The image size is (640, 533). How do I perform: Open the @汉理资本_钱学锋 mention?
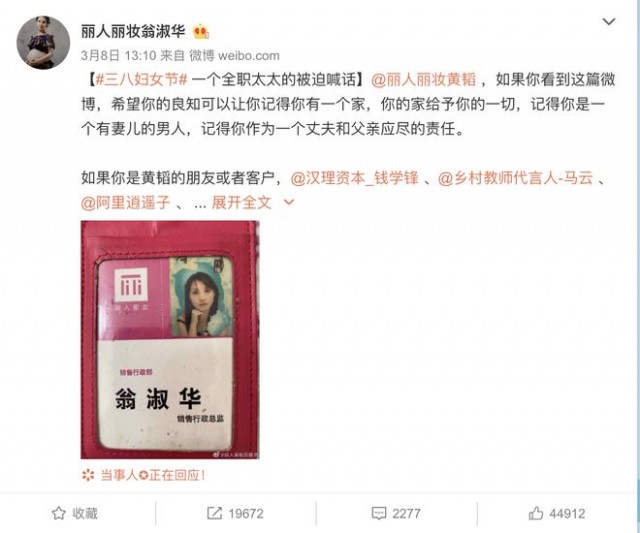(355, 178)
